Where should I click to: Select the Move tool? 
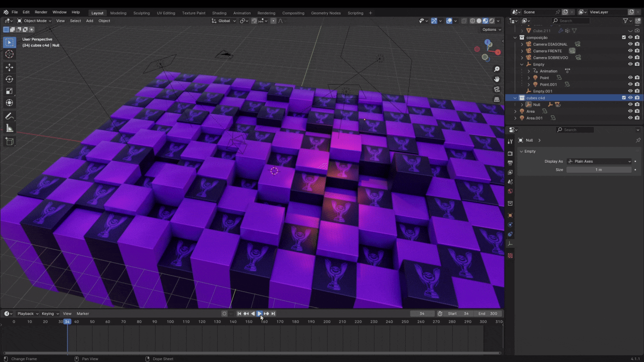point(9,68)
